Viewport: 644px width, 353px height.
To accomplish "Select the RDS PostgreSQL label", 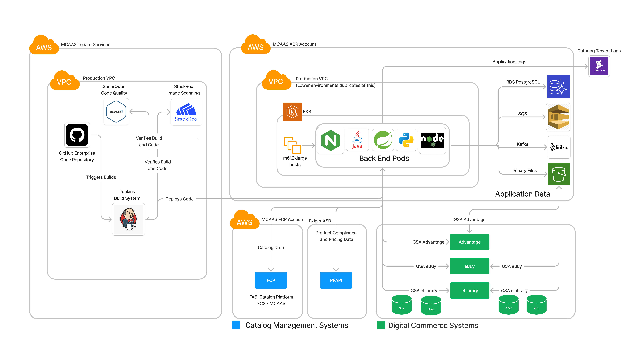I will 523,82.
